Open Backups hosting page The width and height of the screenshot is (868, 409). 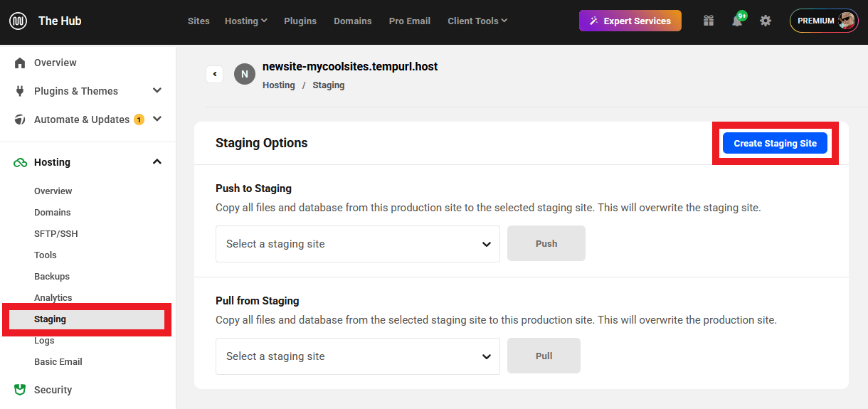point(52,276)
